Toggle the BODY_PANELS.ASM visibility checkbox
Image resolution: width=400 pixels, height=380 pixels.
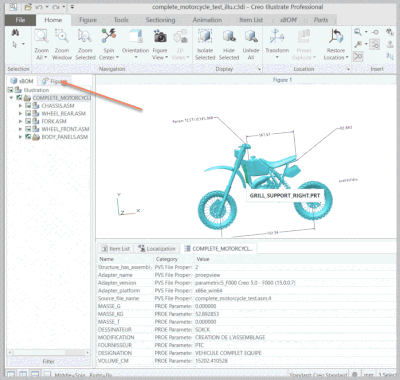28,137
